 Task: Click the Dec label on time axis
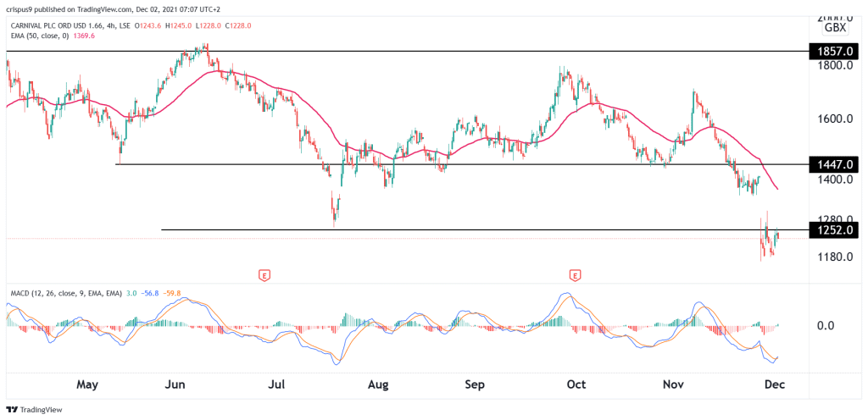point(773,384)
